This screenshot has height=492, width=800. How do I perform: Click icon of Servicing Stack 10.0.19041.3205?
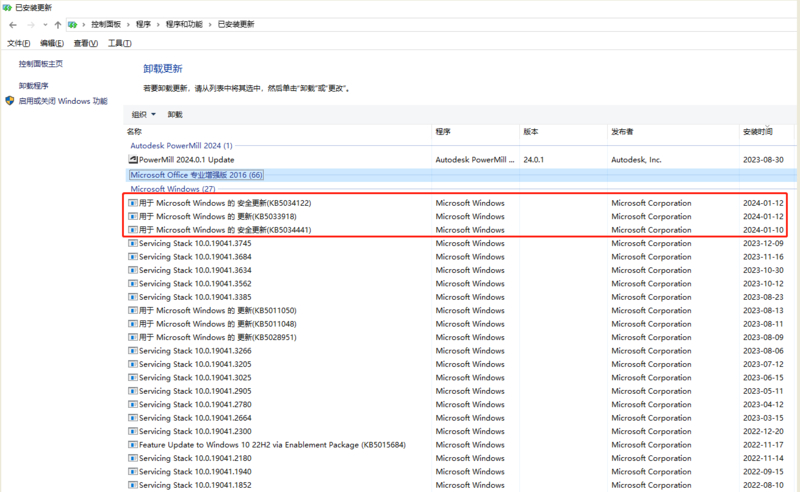[x=133, y=364]
